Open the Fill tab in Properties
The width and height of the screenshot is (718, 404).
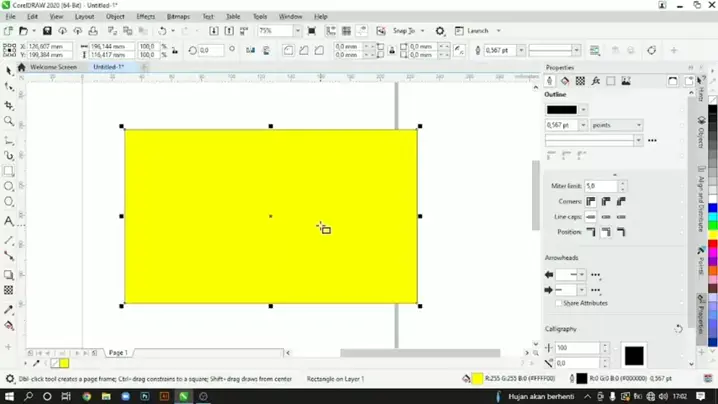click(x=565, y=81)
